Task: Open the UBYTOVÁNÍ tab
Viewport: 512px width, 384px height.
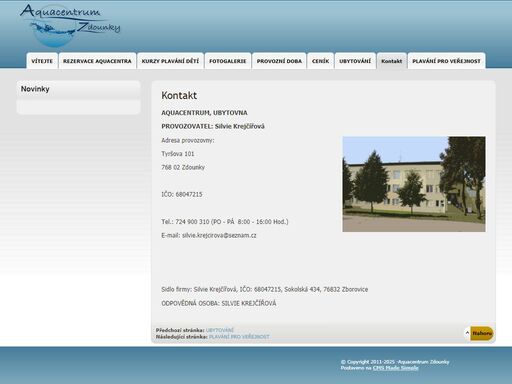Action: point(355,61)
